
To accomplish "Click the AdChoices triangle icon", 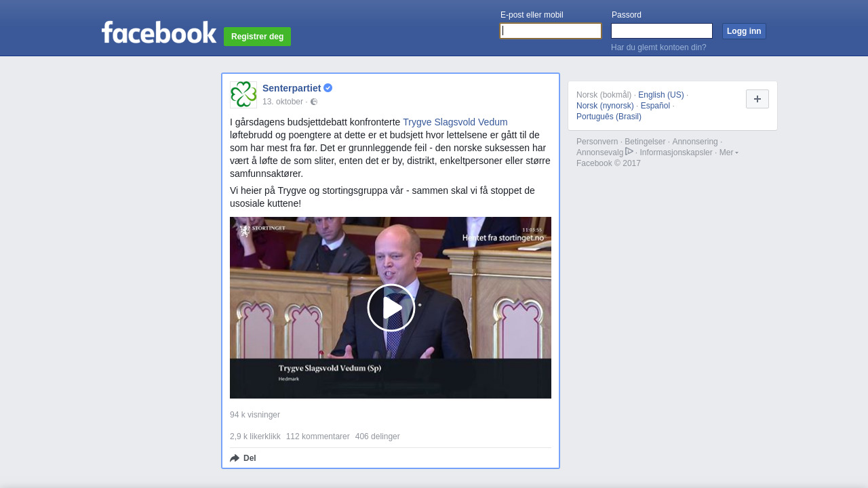I will 629,151.
